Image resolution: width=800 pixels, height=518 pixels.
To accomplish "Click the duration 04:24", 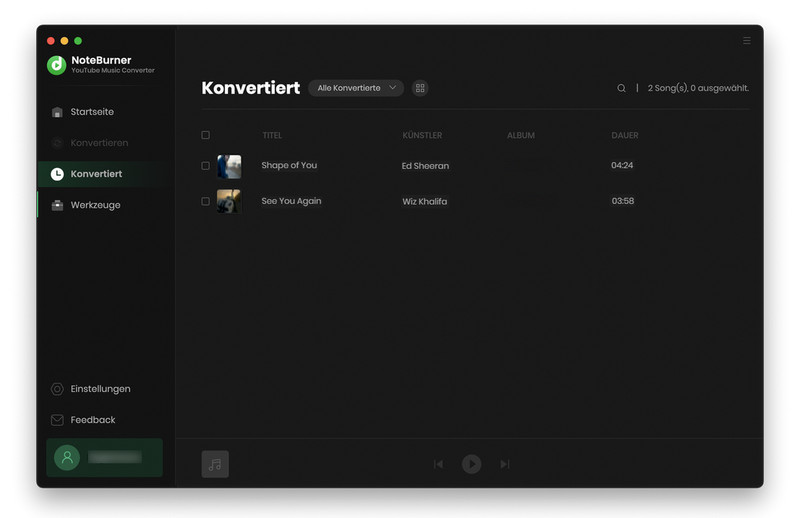I will pos(622,165).
